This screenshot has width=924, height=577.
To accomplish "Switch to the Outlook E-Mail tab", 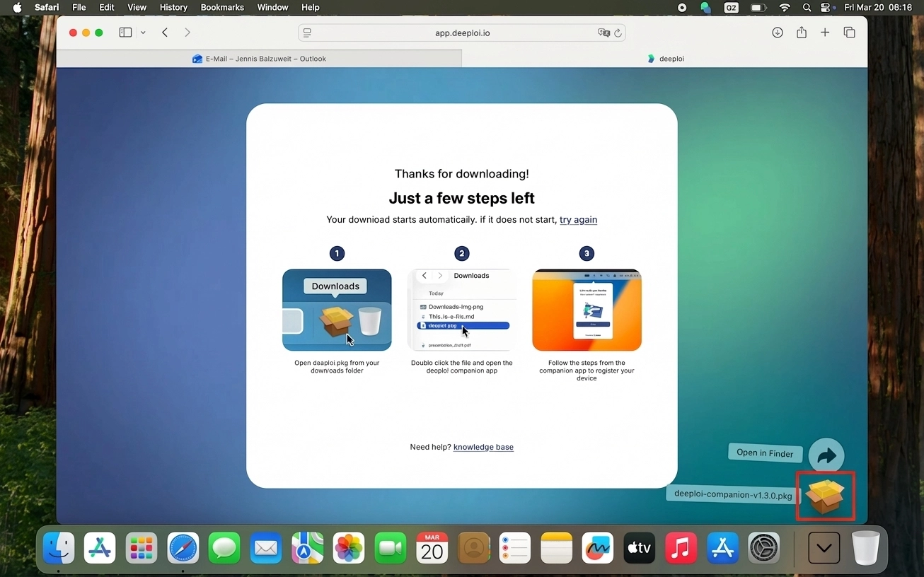I will pos(259,59).
